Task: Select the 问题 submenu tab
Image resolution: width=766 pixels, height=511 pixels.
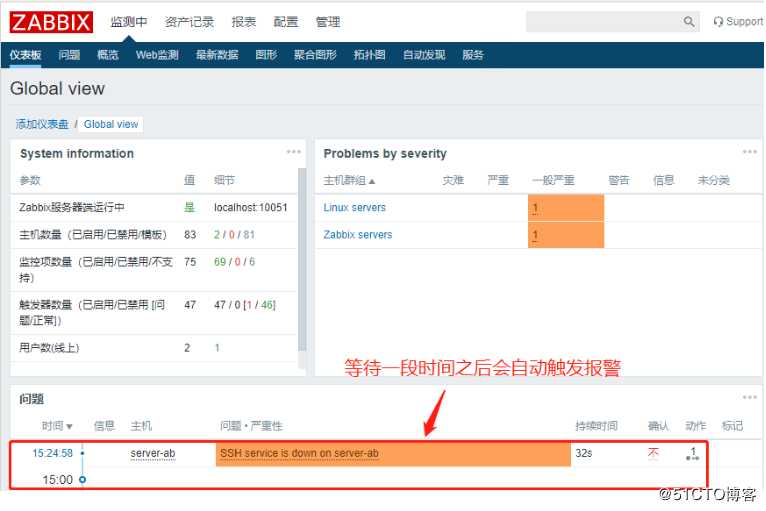Action: click(x=69, y=55)
